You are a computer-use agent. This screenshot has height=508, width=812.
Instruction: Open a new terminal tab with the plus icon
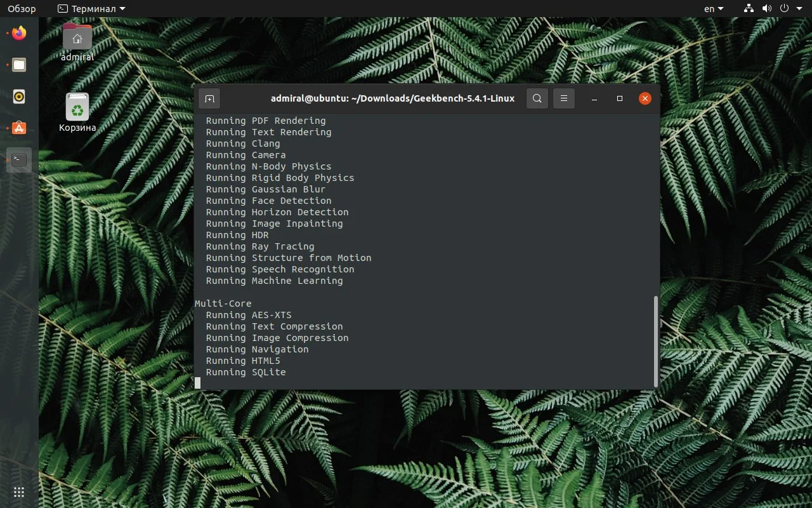click(x=209, y=98)
